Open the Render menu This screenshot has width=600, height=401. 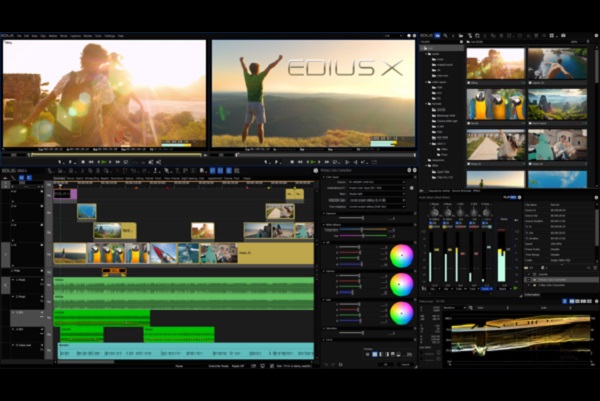click(88, 36)
